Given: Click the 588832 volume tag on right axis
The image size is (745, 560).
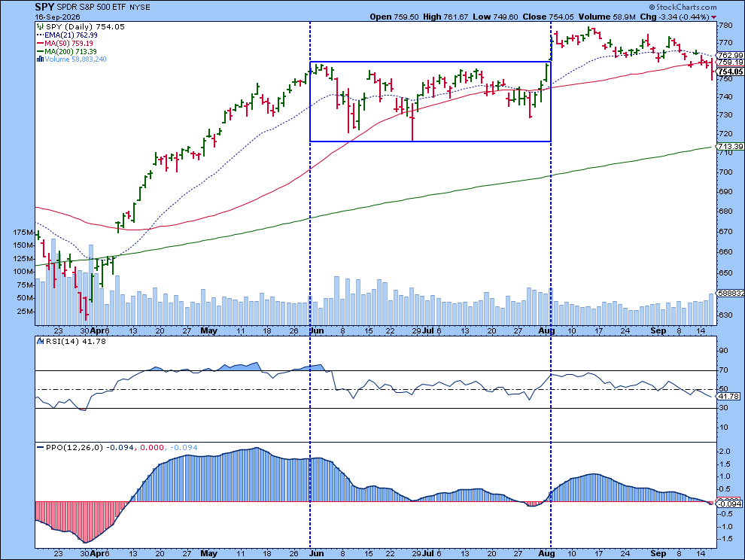Looking at the screenshot, I should pos(731,294).
